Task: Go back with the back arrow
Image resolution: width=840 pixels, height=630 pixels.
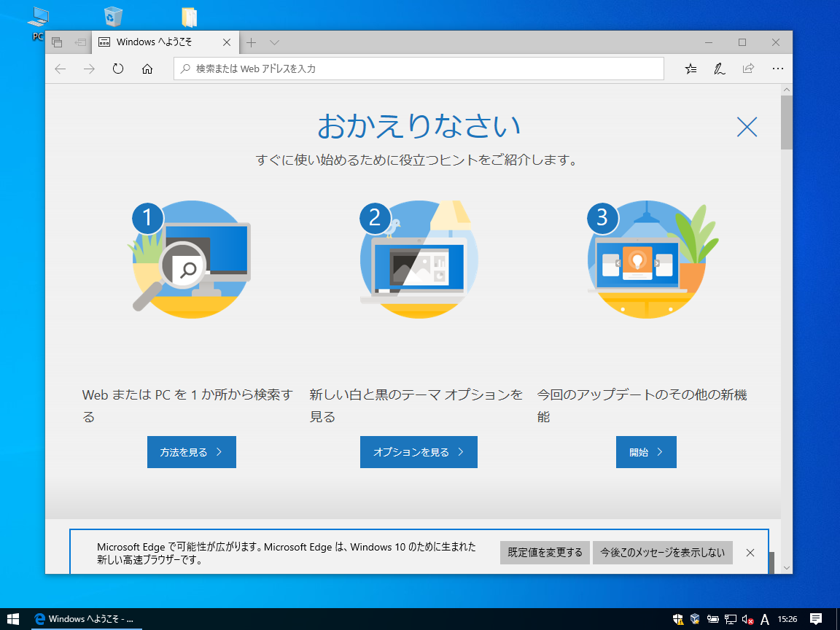Action: point(61,69)
